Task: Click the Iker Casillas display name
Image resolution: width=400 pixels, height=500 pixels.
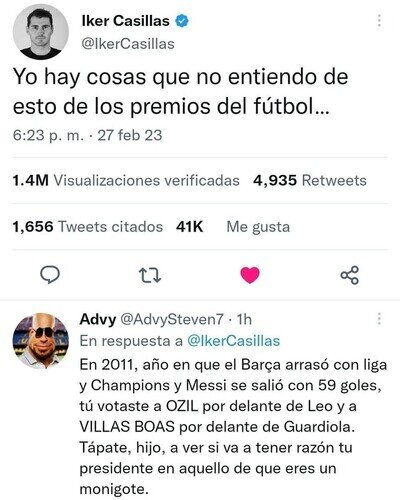Action: point(126,21)
